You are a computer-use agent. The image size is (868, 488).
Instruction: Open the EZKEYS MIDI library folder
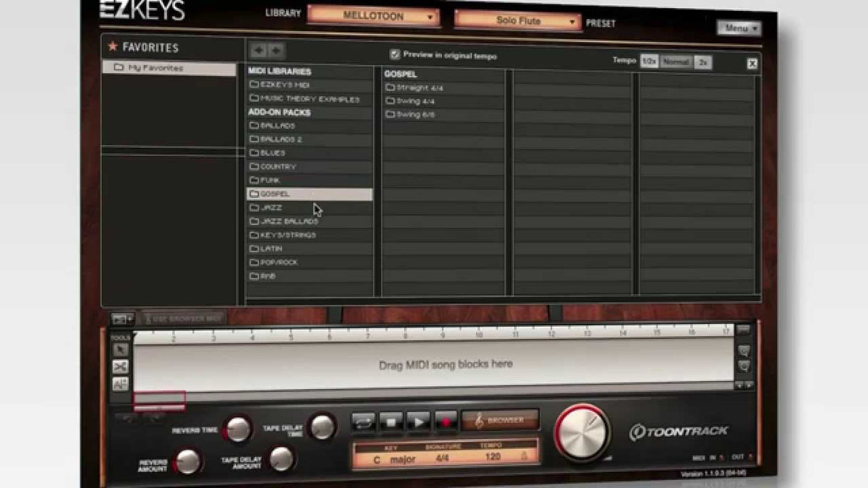point(310,85)
